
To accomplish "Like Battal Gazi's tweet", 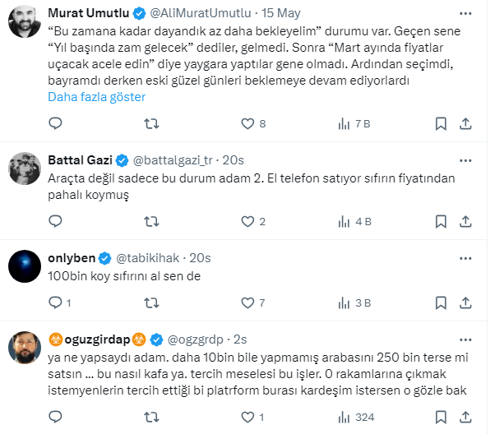I will (247, 221).
